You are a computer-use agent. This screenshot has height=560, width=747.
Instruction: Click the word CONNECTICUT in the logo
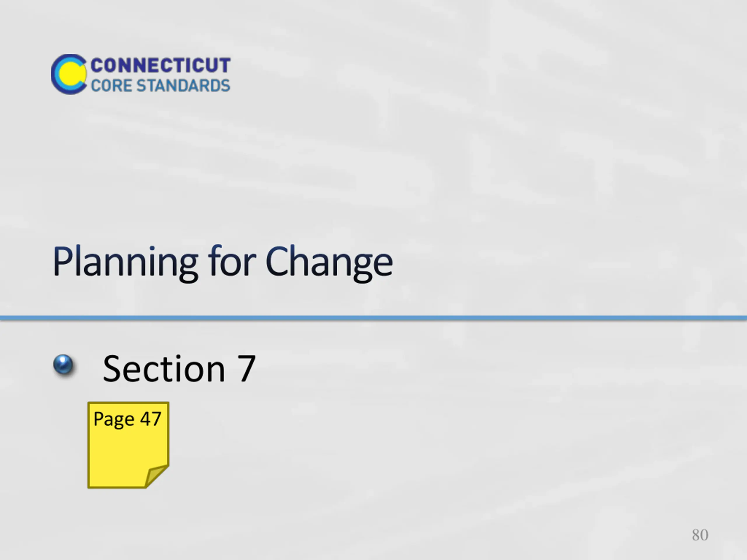161,65
